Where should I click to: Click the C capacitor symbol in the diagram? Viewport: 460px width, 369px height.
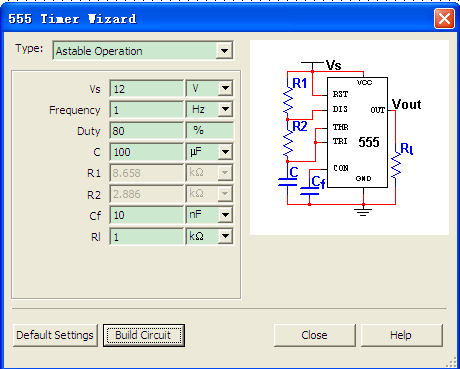tap(287, 182)
